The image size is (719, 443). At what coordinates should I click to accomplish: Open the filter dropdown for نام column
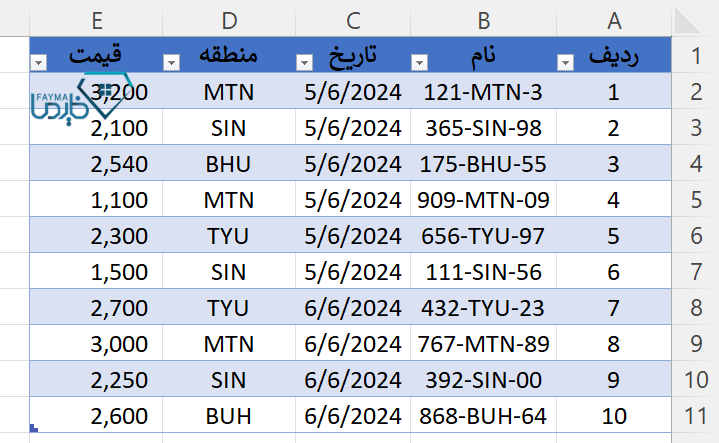tap(419, 62)
